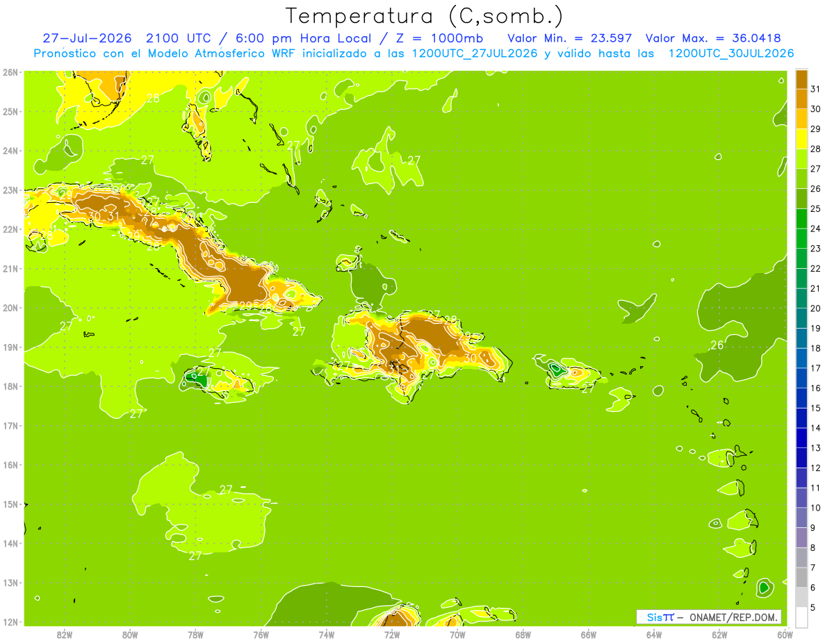Click the 68W longitude axis label
The width and height of the screenshot is (834, 644).
tap(523, 634)
